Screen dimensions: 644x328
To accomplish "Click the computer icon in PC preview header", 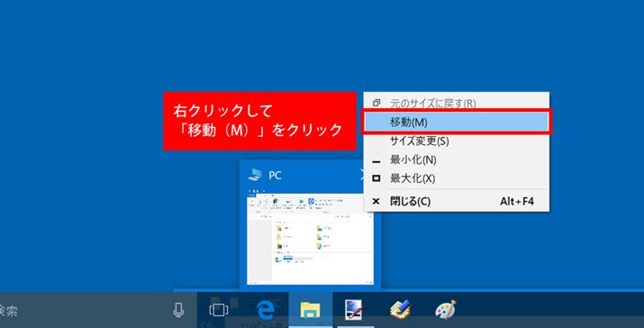I will [x=255, y=175].
